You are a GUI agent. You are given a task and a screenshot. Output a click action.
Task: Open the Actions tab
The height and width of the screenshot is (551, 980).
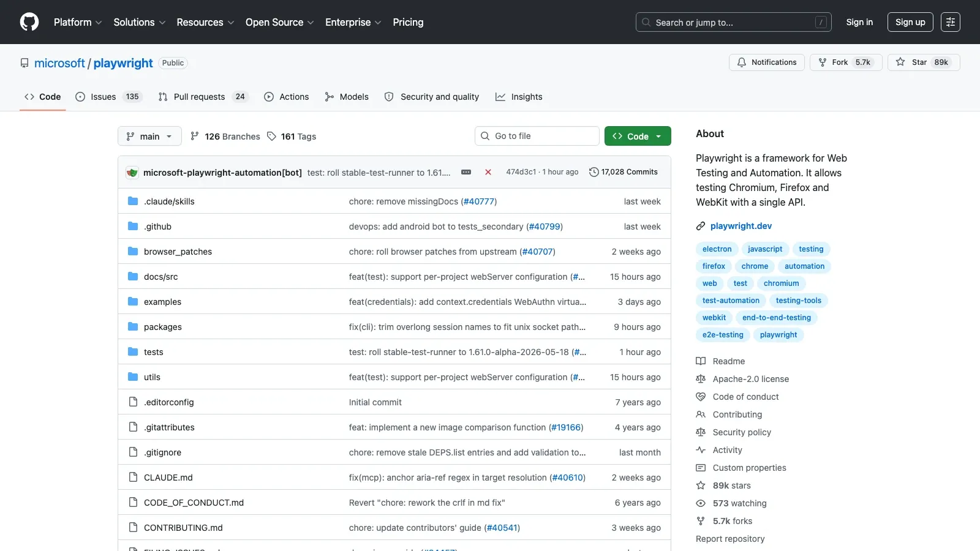(287, 97)
